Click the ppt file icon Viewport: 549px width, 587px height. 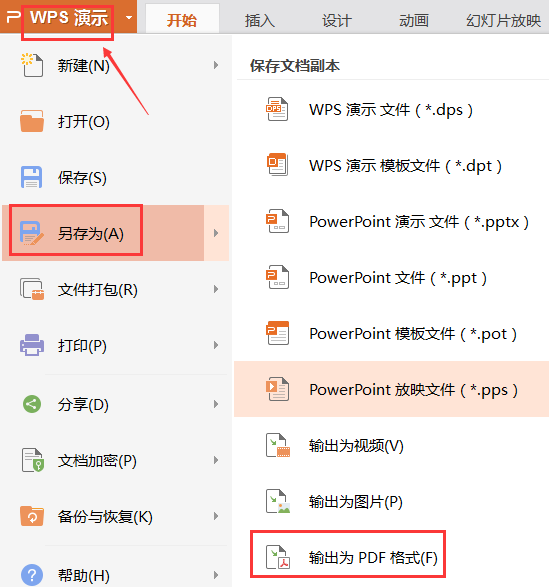[277, 277]
